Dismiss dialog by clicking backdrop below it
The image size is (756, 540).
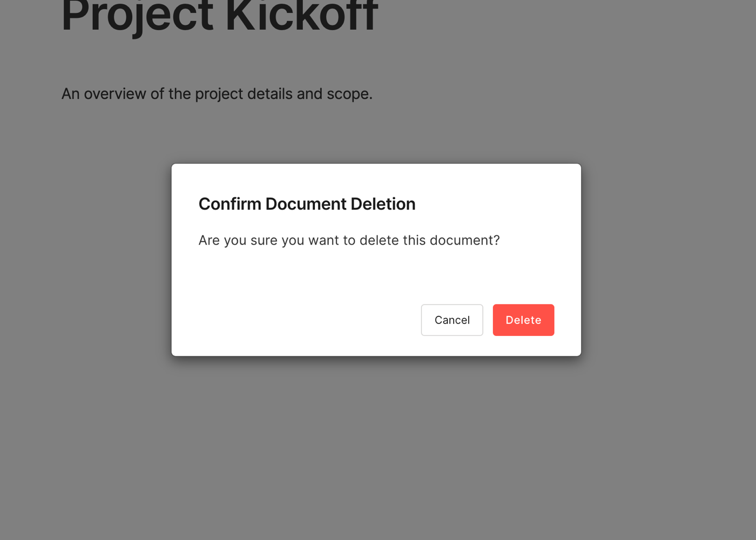(376, 448)
